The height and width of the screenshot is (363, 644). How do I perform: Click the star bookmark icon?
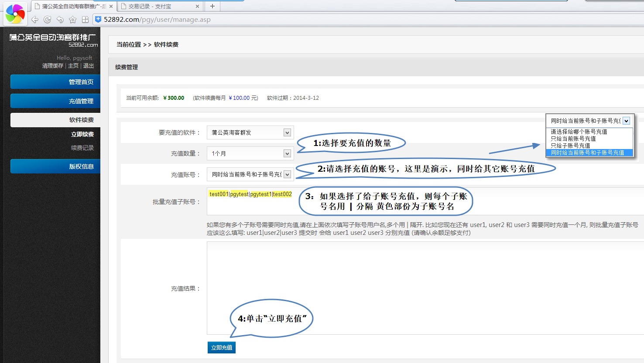(73, 20)
